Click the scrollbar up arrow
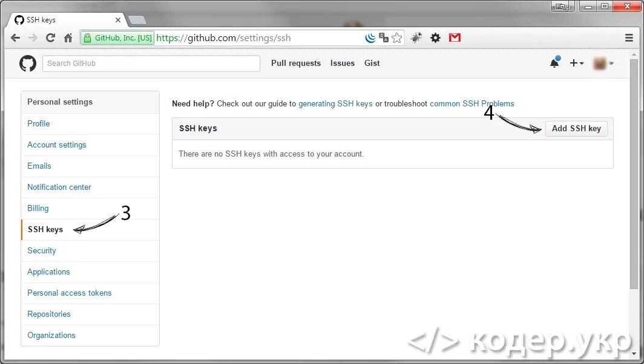This screenshot has width=644, height=364. point(634,54)
